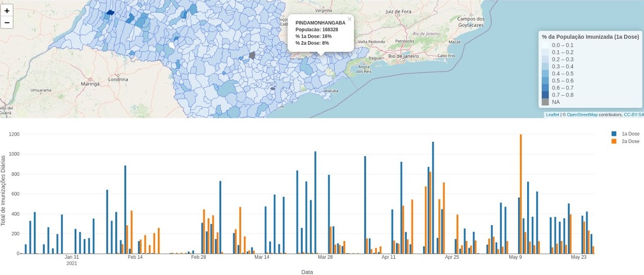Click the Feb 14 axis tick label
The width and height of the screenshot is (644, 275).
tap(135, 257)
